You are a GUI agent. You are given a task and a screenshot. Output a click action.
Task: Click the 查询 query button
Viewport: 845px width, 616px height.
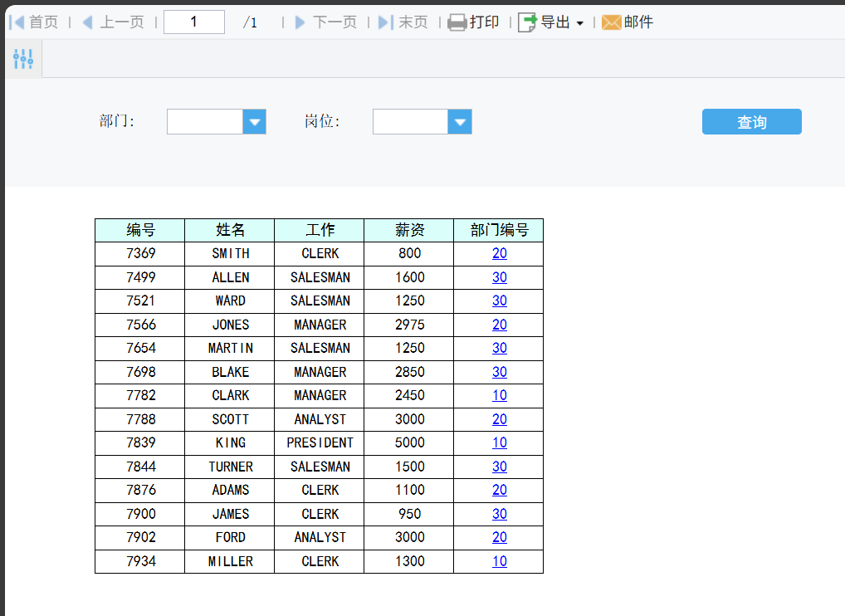[752, 122]
